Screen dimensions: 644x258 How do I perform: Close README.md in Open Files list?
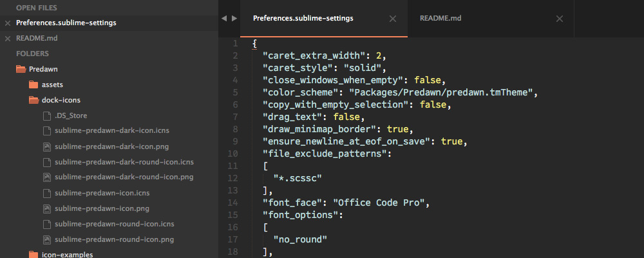coord(7,38)
